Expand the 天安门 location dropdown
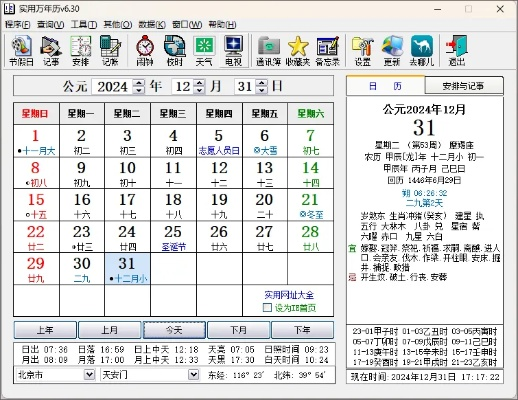The height and width of the screenshot is (400, 518). 193,375
